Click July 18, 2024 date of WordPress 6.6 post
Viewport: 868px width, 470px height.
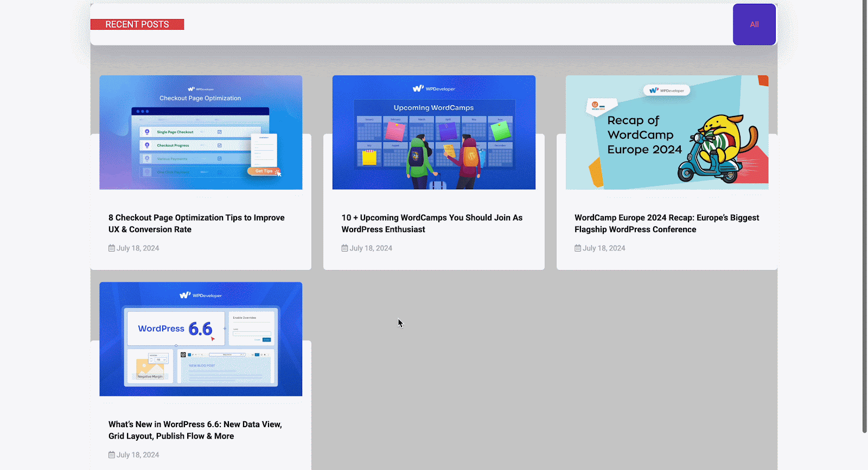tap(138, 455)
